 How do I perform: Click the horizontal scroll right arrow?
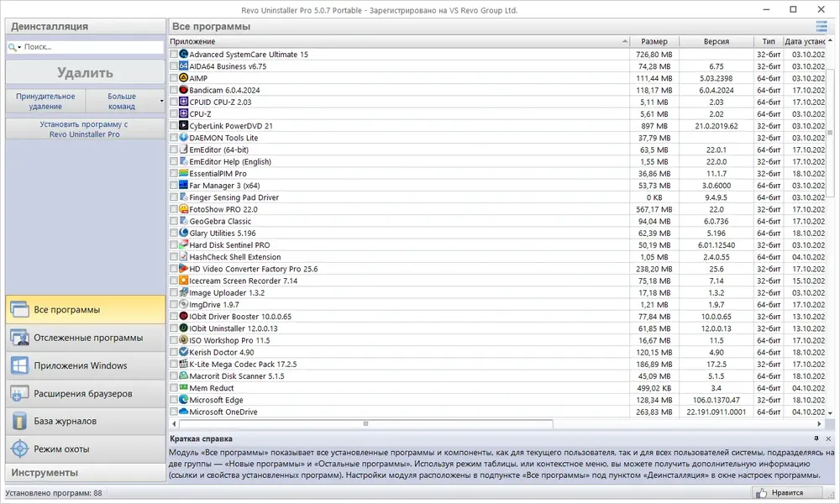[x=819, y=423]
